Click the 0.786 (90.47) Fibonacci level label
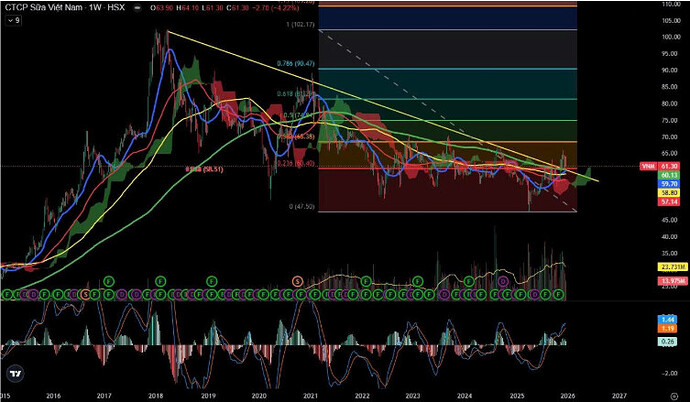This screenshot has height=402, width=690. coord(296,64)
